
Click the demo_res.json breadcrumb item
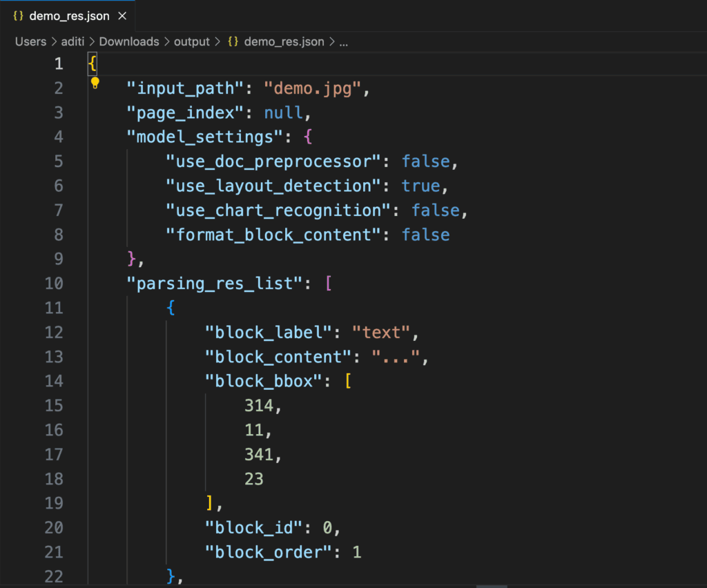pos(284,41)
